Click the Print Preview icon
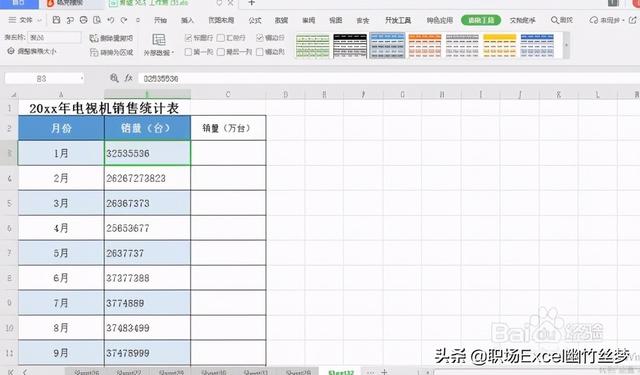 pyautogui.click(x=97, y=20)
